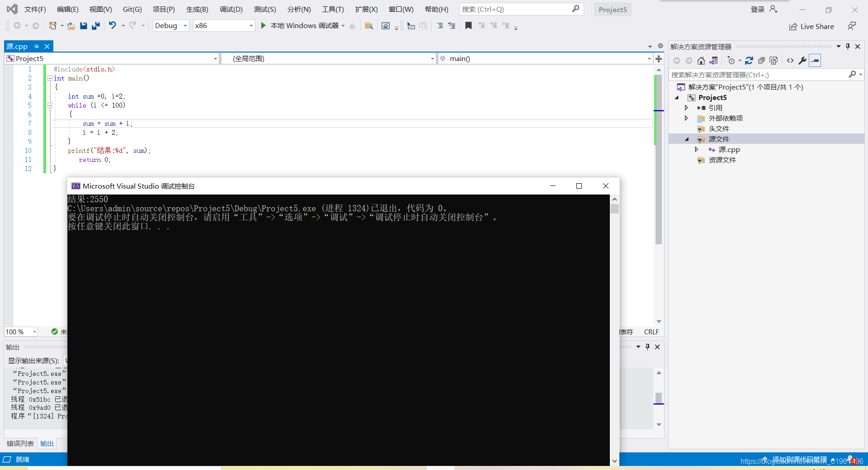Click the 本地 Windows 调试器 button

(304, 26)
